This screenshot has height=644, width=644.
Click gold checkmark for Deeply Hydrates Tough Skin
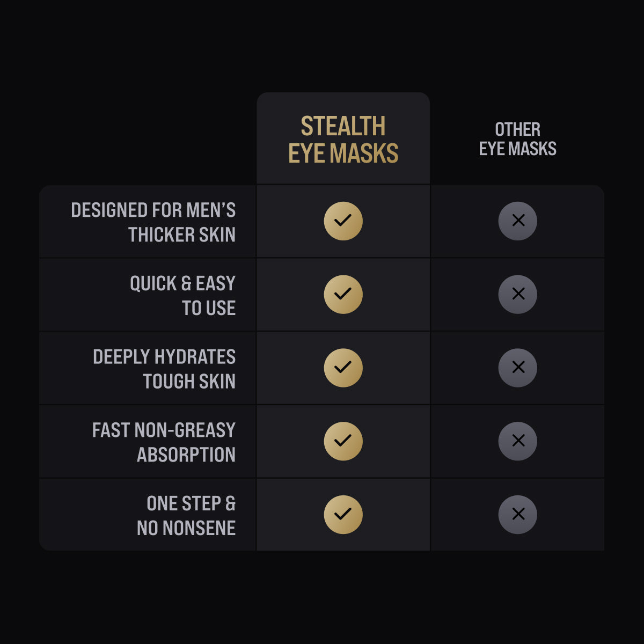(x=343, y=368)
